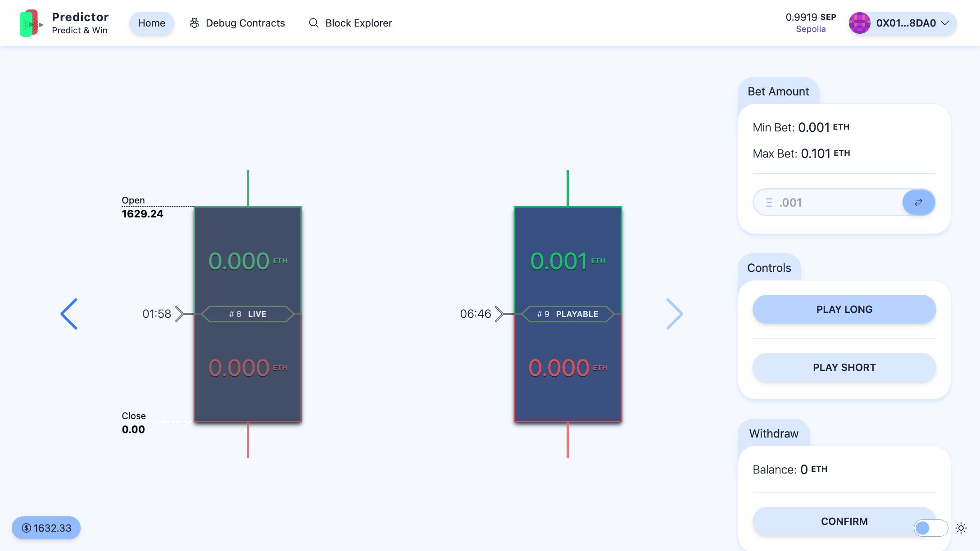Screen dimensions: 980x551
Task: Click the Debug Contracts tool icon
Action: click(194, 23)
